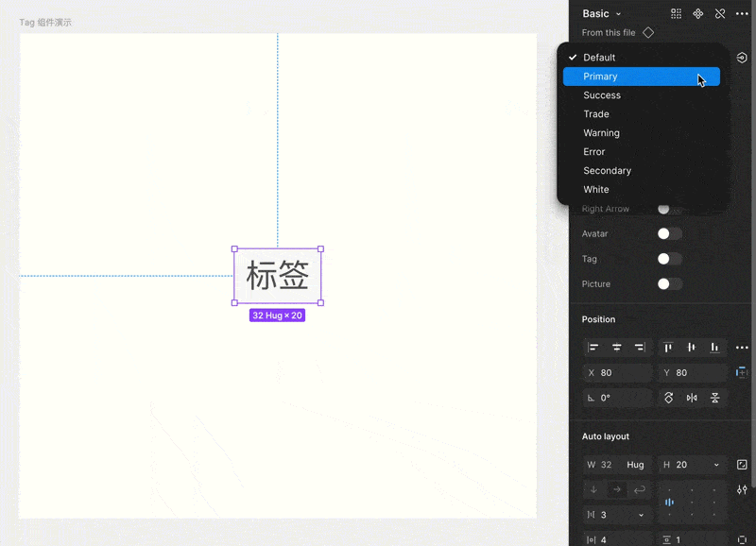Toggle the Right Arrow switch
756x546 pixels.
[x=670, y=209]
